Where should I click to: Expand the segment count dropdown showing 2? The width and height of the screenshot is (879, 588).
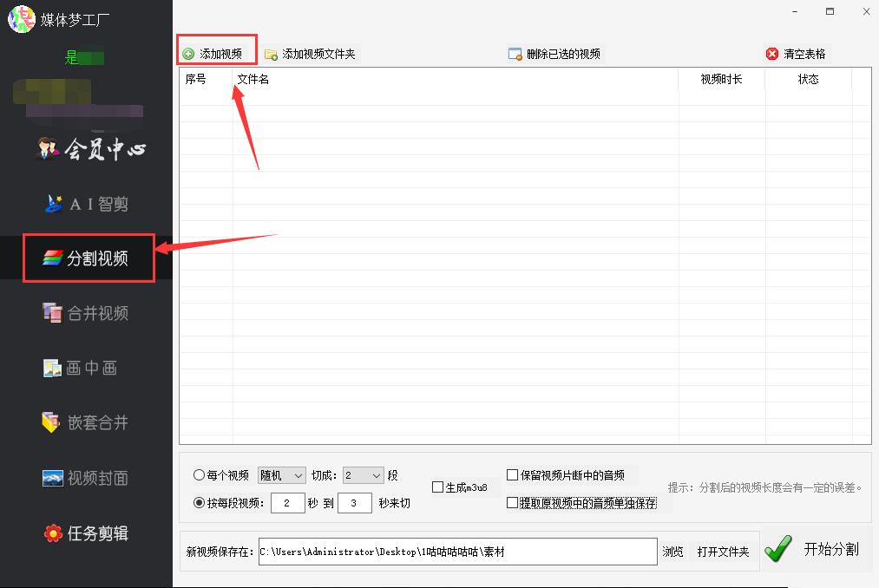pyautogui.click(x=363, y=475)
